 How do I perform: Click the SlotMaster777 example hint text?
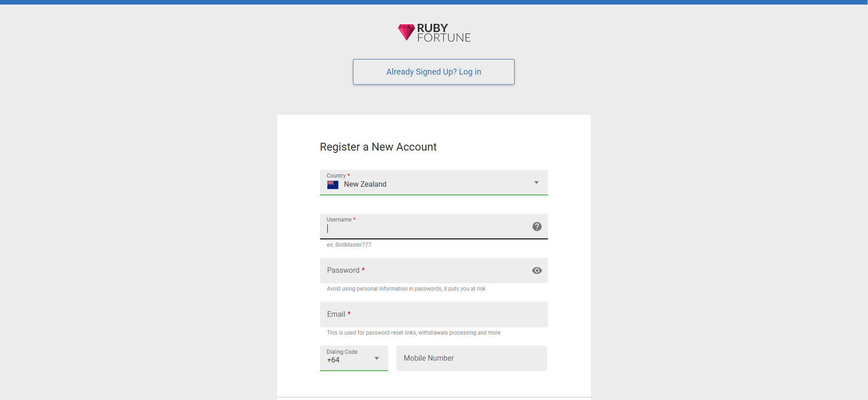349,245
